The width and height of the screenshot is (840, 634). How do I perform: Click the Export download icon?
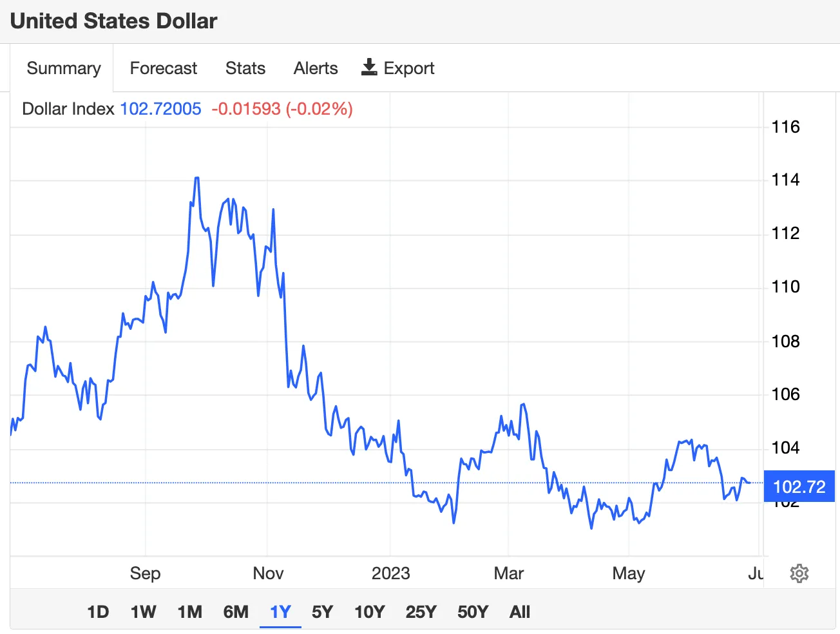[x=369, y=68]
